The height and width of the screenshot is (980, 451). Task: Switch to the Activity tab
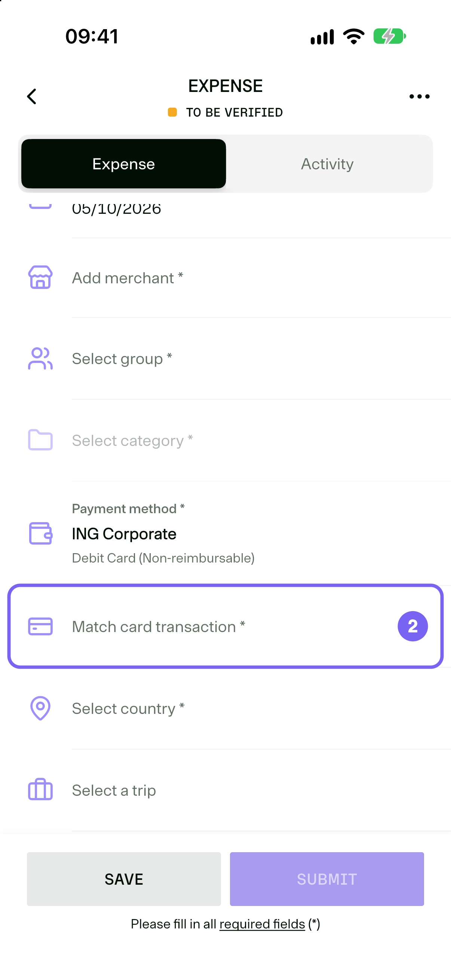[327, 164]
